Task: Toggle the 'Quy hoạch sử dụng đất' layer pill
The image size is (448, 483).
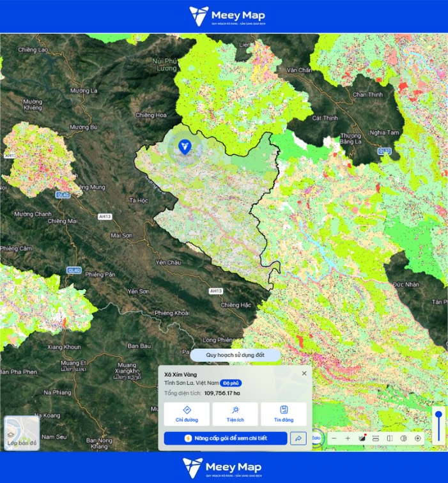Action: point(235,355)
